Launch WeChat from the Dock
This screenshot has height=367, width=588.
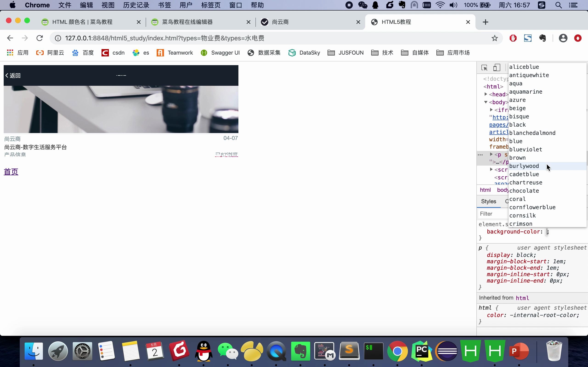228,351
